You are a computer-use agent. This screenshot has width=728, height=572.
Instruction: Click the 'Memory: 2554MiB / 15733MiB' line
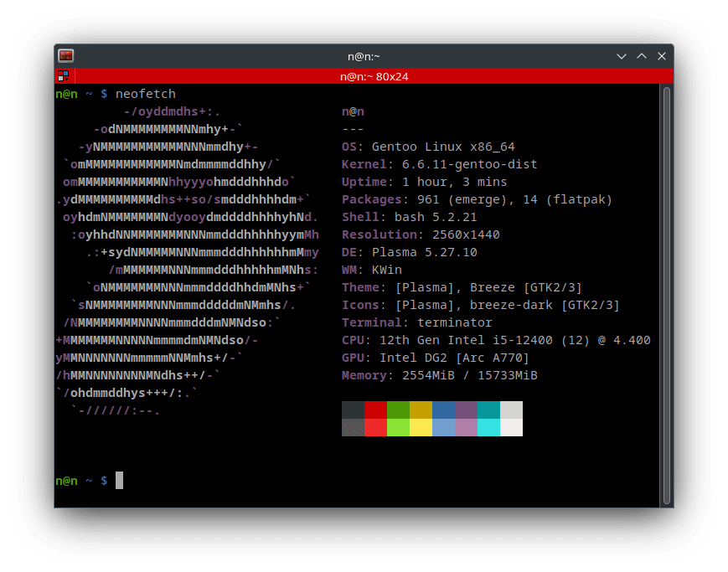click(439, 375)
